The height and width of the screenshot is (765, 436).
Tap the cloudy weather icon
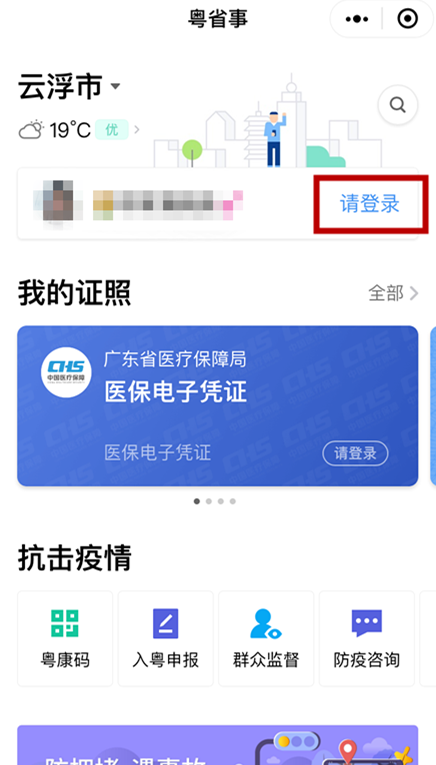(x=31, y=130)
